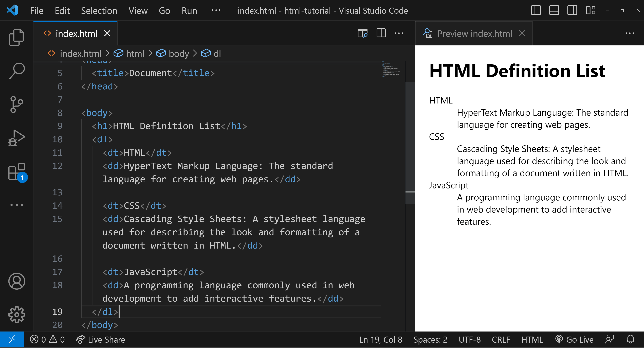Click Show Preview to the side icon
Viewport: 644px width, 348px height.
tap(362, 33)
